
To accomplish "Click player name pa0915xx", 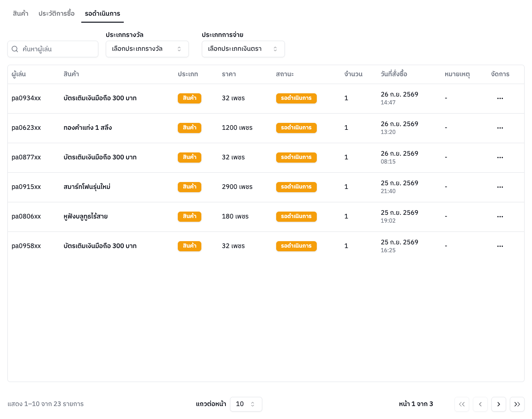I will point(26,187).
